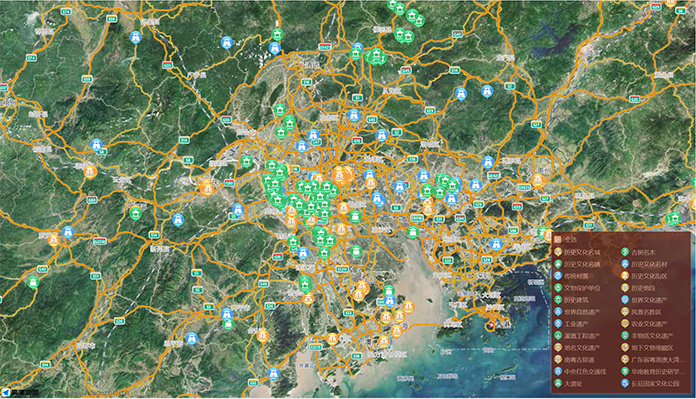
Task: Click the 历史文化名村 legend icon
Action: 625,264
